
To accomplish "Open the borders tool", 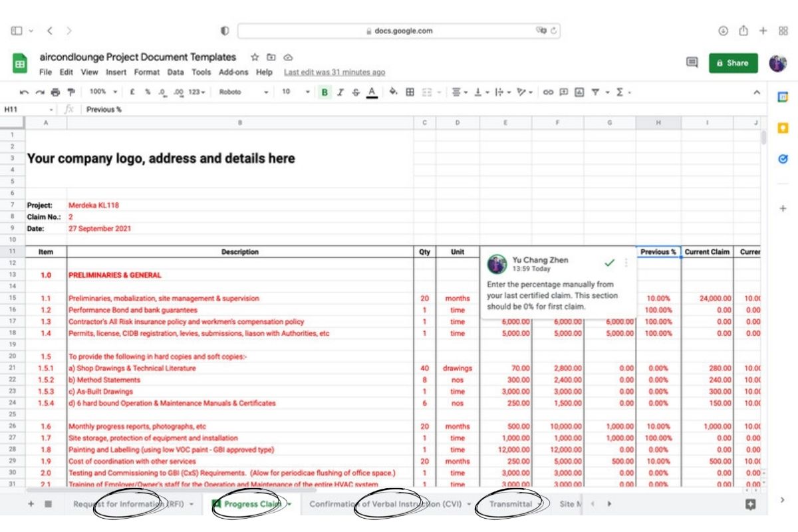I will (x=410, y=92).
